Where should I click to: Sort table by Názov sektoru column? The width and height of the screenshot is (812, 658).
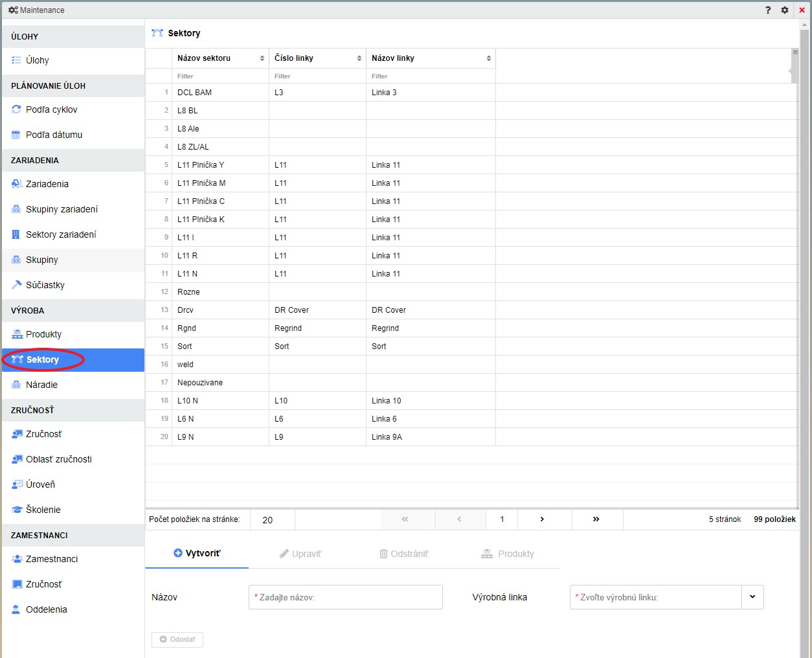[262, 58]
